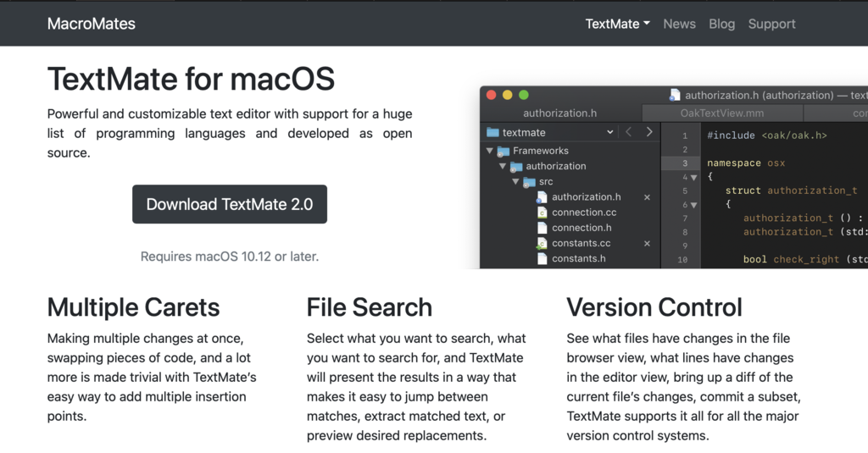Collapse the authorization folder triangle
The image size is (868, 453).
point(503,166)
